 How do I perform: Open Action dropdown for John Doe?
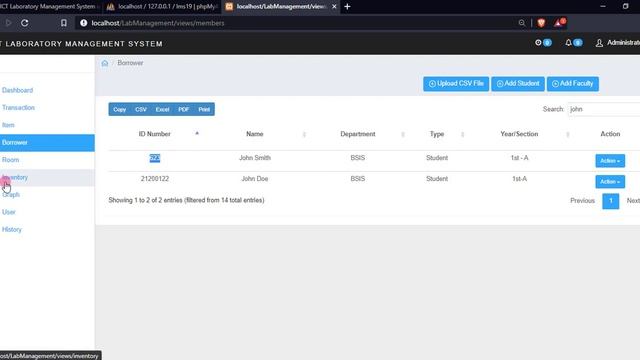(610, 182)
